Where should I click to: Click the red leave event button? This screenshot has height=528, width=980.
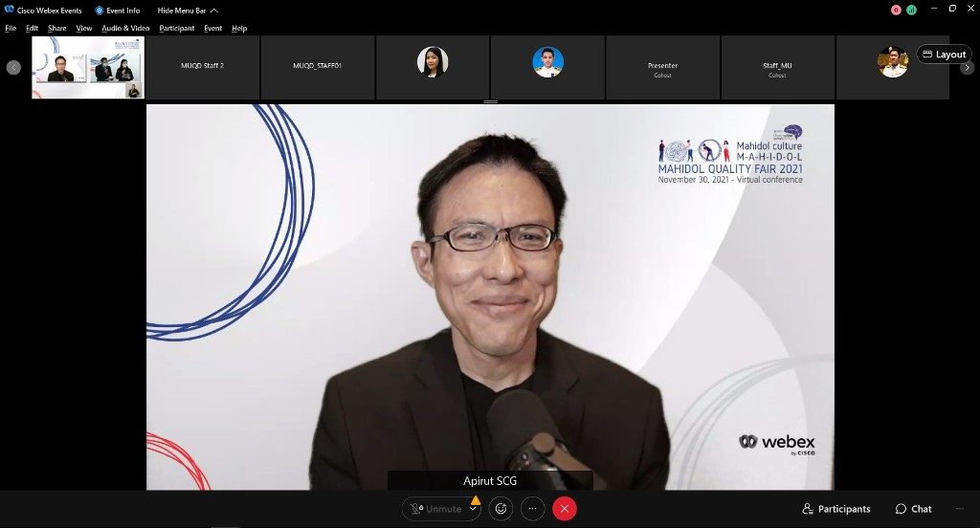click(565, 509)
